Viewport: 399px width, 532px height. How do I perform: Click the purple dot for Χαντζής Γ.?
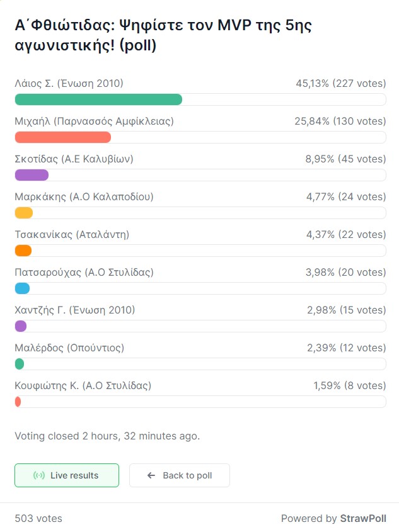tap(21, 326)
